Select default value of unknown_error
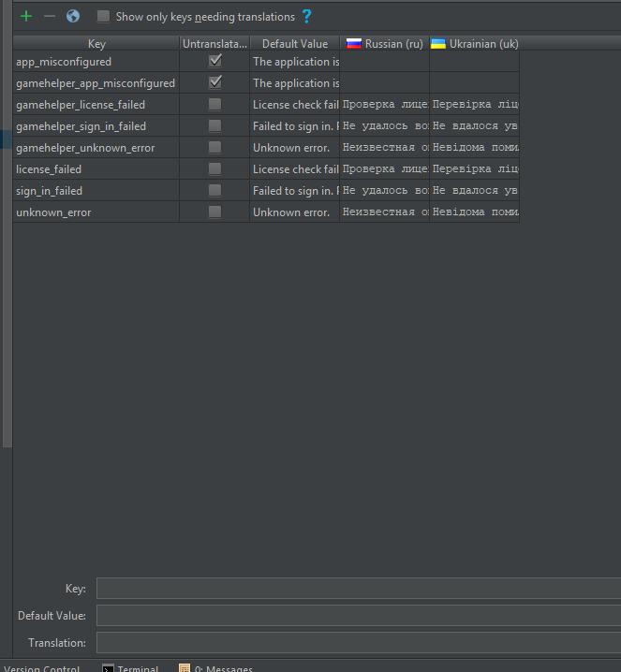The height and width of the screenshot is (672, 621). coord(295,212)
